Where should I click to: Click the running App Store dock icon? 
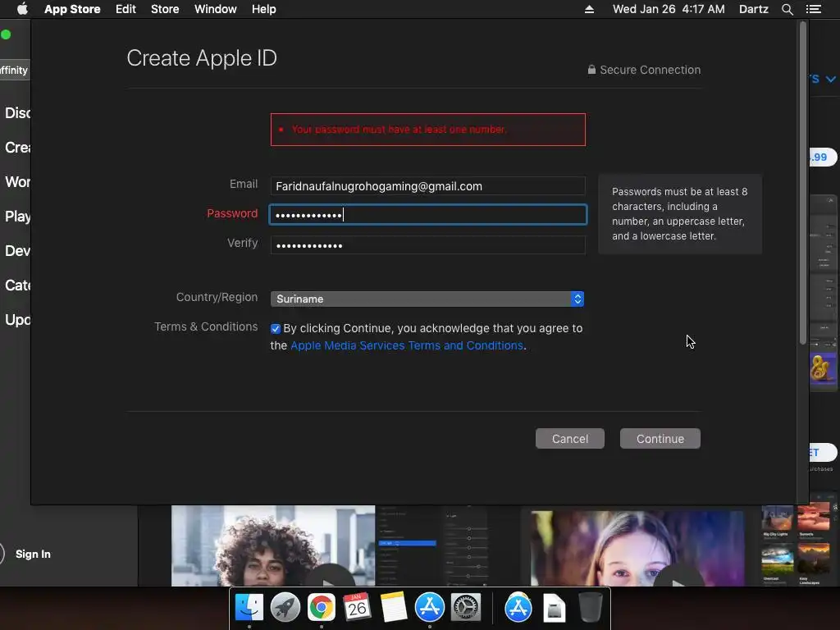coord(430,608)
